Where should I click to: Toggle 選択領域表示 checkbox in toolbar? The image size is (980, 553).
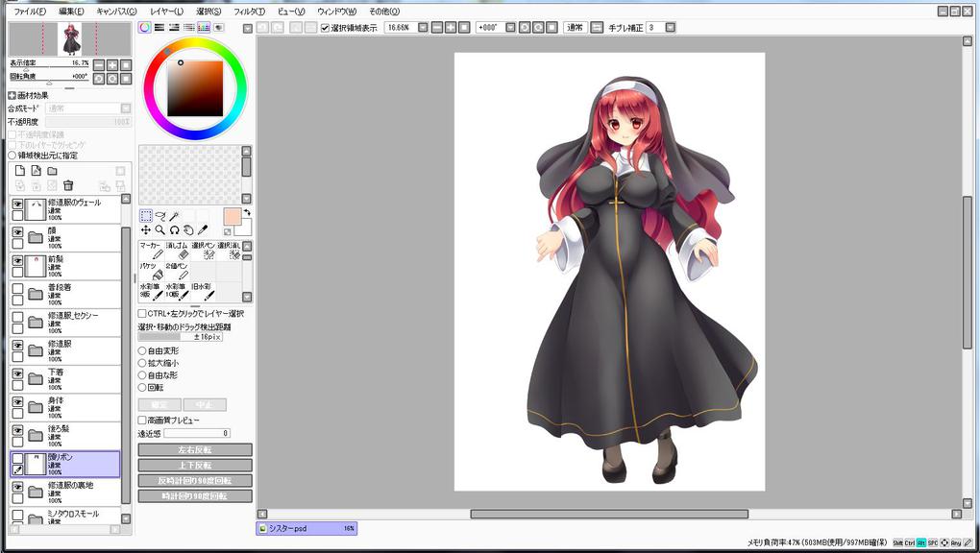(x=325, y=28)
